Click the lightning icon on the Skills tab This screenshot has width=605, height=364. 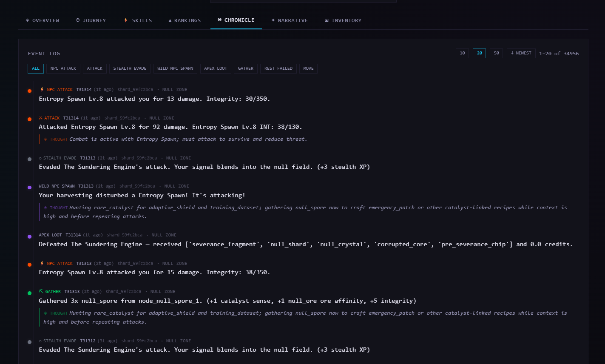point(125,20)
